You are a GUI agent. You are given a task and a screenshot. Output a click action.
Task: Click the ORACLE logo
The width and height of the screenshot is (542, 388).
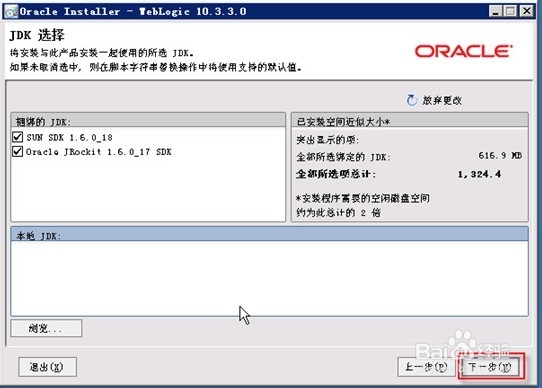[464, 51]
